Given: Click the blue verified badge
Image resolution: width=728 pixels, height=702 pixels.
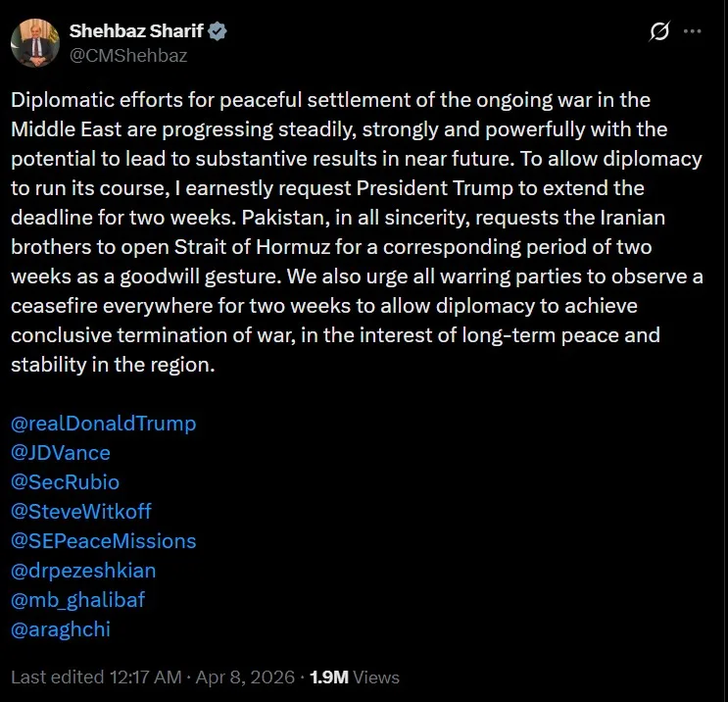Looking at the screenshot, I should point(218,30).
